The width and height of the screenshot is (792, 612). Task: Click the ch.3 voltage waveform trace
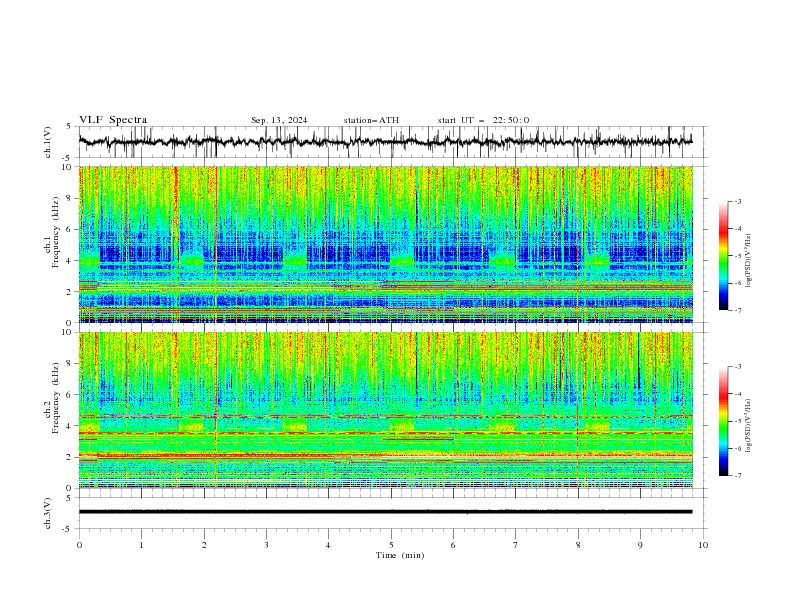click(x=385, y=512)
